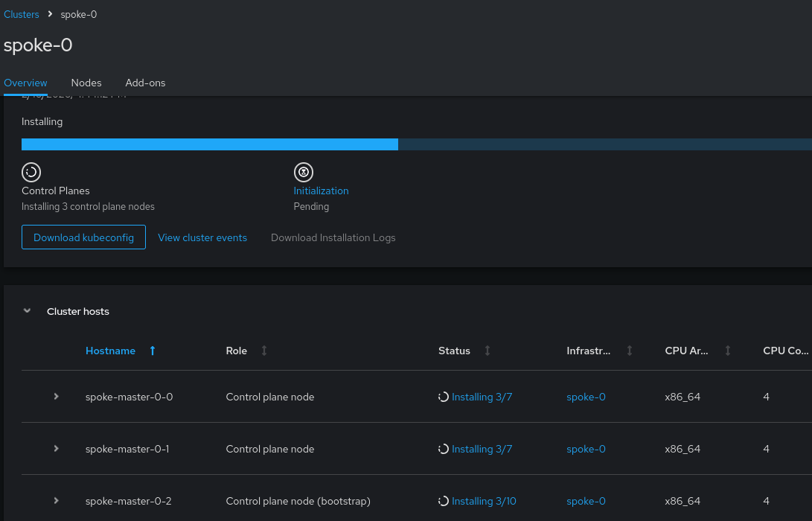Sort by CPU Architecture column icon
This screenshot has width=812, height=521.
(728, 351)
